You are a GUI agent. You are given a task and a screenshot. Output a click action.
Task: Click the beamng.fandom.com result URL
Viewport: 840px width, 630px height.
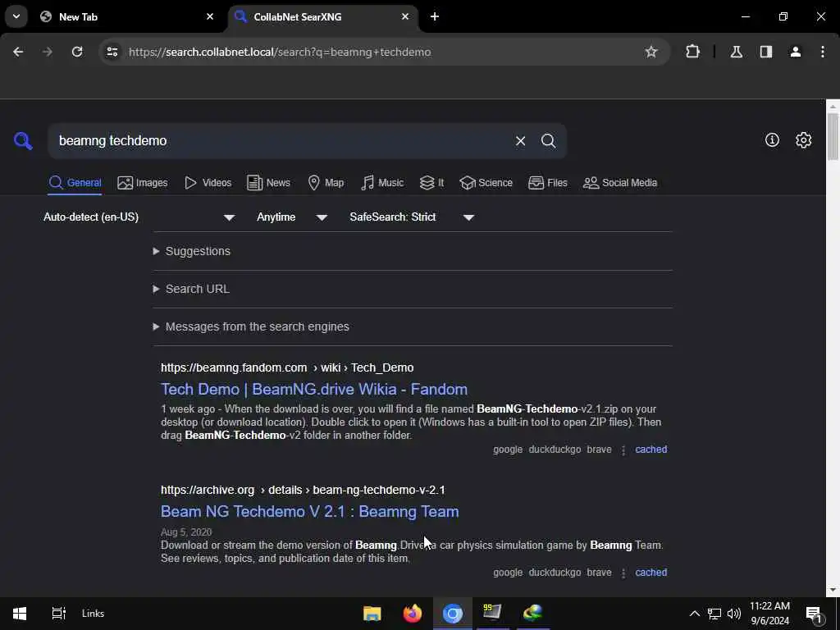point(287,367)
